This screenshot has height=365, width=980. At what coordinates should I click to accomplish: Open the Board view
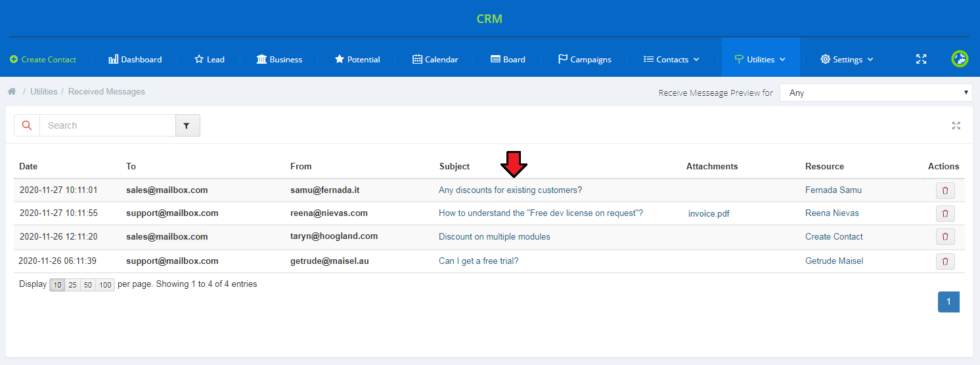[x=508, y=59]
